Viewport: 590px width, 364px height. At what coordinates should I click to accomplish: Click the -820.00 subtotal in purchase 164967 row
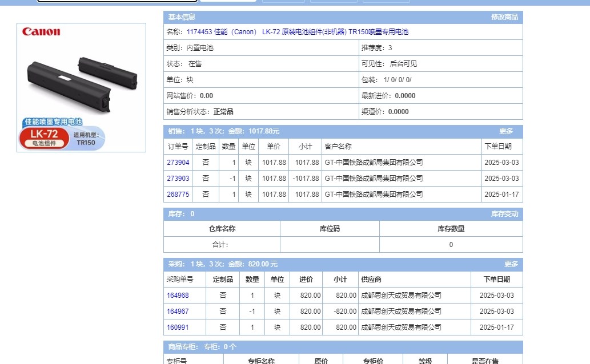tap(345, 312)
